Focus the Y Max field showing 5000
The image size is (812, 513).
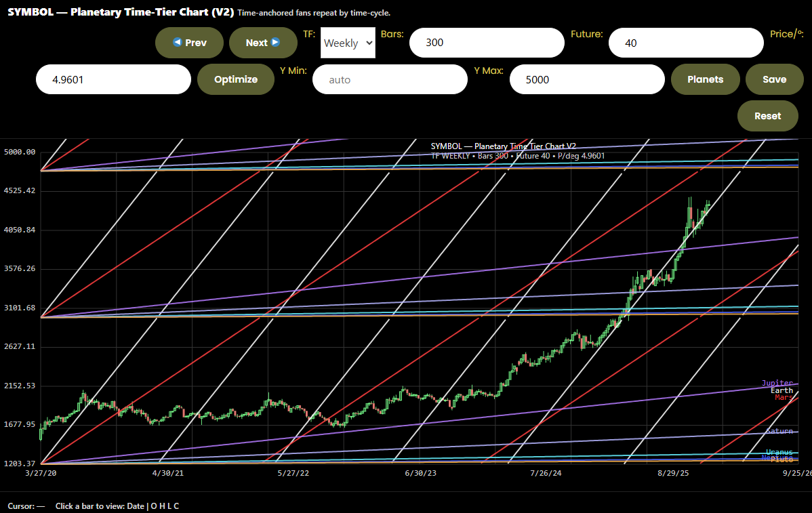pos(587,79)
